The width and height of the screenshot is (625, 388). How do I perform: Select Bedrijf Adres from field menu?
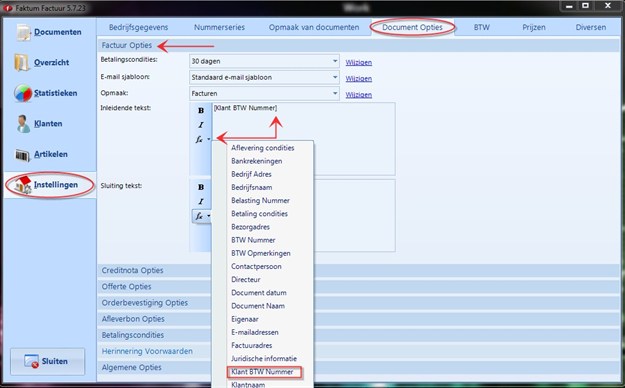251,174
